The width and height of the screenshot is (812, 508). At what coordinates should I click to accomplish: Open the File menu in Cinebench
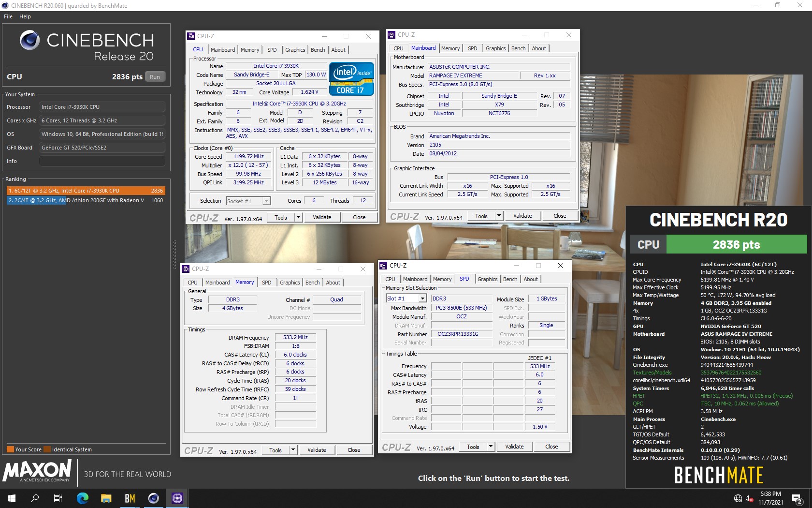click(8, 16)
